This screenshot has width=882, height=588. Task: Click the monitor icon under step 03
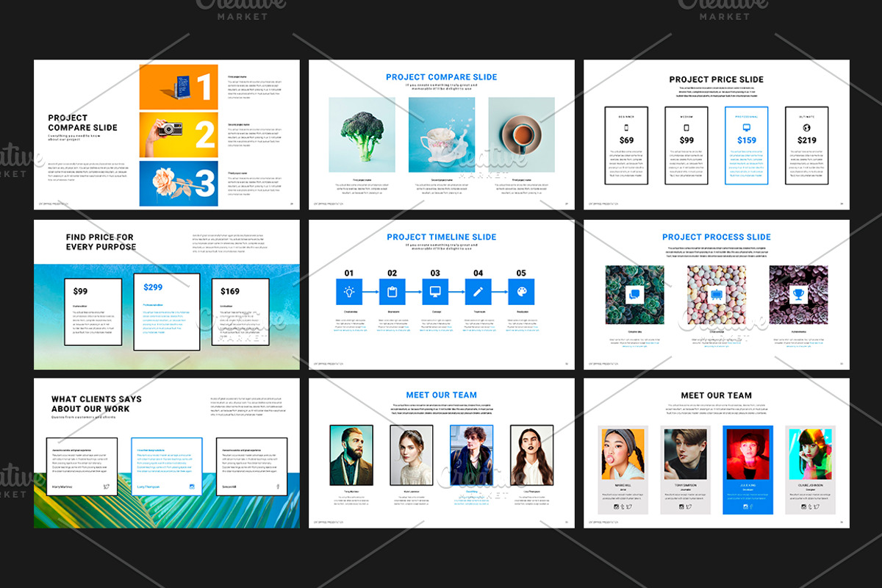pos(435,292)
